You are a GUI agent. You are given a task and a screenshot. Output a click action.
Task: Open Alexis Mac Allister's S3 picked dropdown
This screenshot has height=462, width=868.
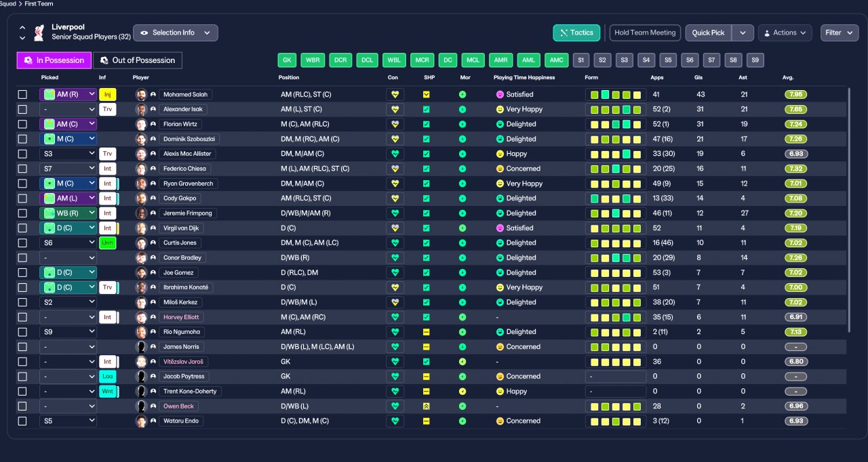(x=68, y=154)
